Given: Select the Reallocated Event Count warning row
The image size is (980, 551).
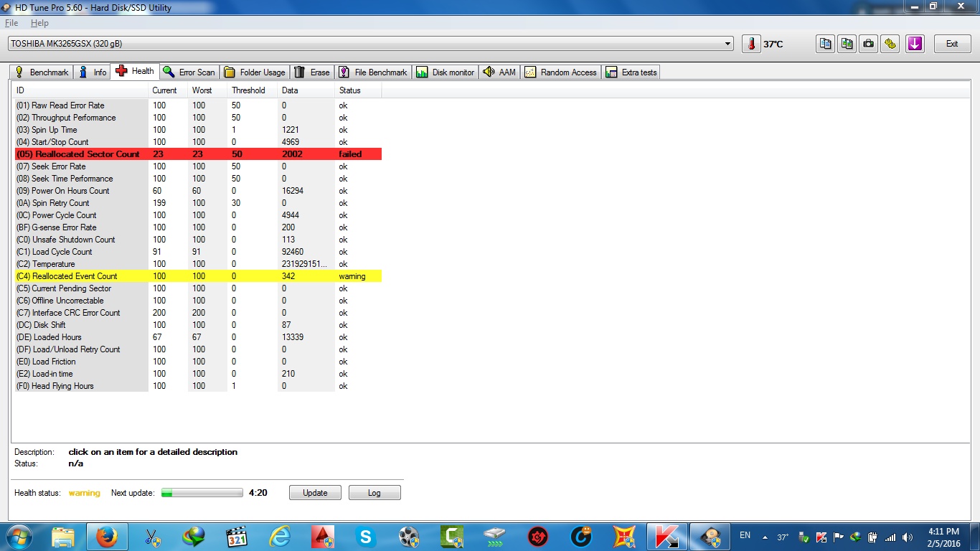Looking at the screenshot, I should pos(198,276).
